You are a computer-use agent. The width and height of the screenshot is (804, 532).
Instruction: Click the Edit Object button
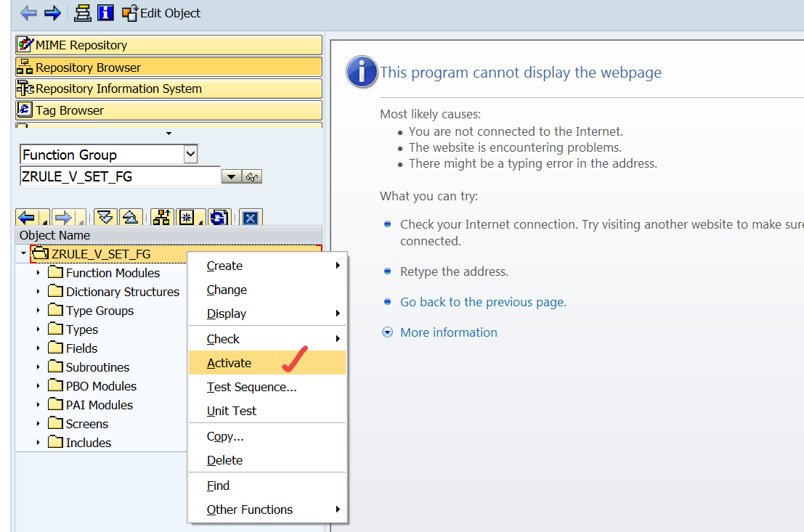click(x=161, y=13)
